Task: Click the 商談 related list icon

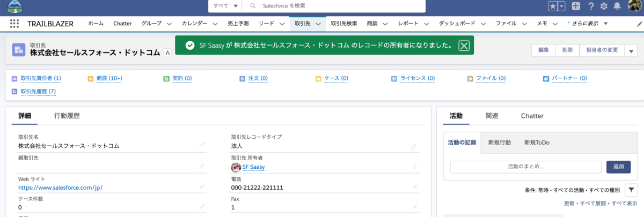Action: click(90, 79)
